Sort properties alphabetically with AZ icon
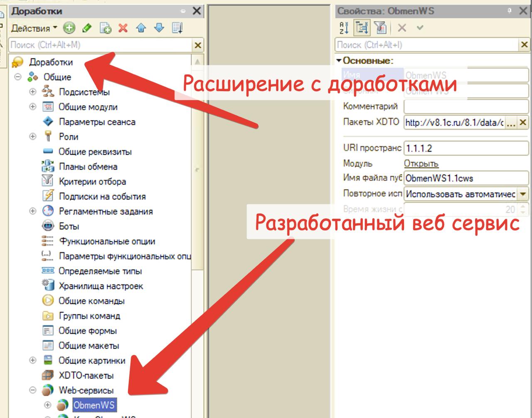The image size is (532, 418). 344,28
